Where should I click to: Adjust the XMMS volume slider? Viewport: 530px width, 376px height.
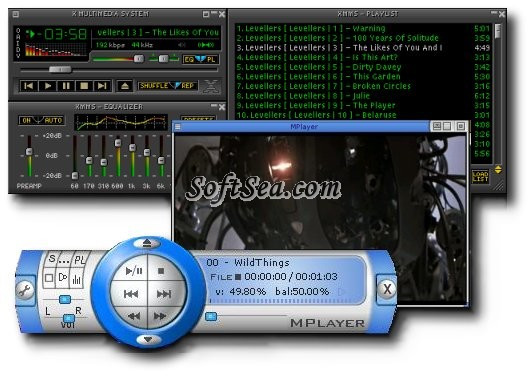click(x=118, y=59)
